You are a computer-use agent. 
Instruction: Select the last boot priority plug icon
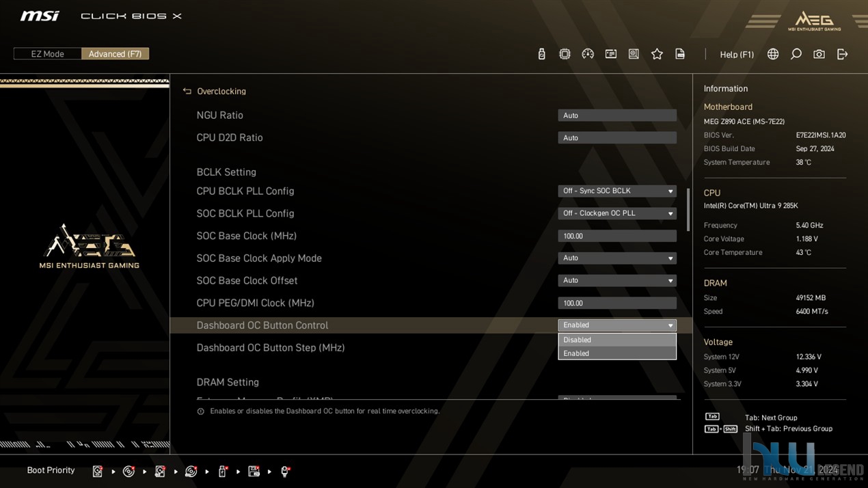point(285,471)
